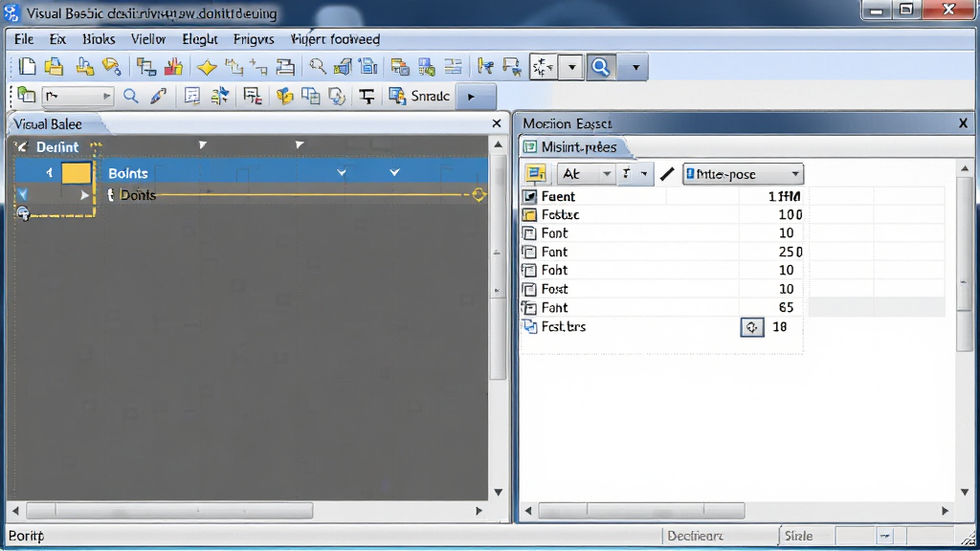Click the yellow tag with gear icon
Screen dimensions: 980x551
(111, 66)
